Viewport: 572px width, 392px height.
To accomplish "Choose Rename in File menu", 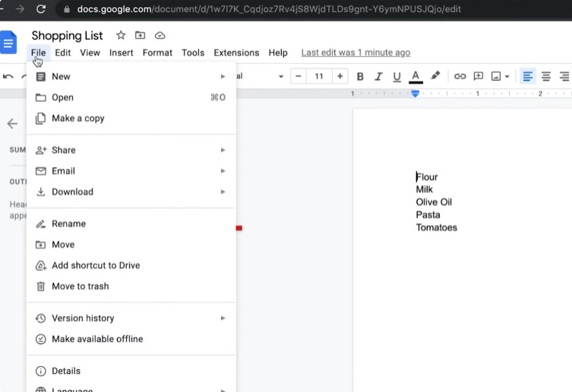I will (131, 224).
